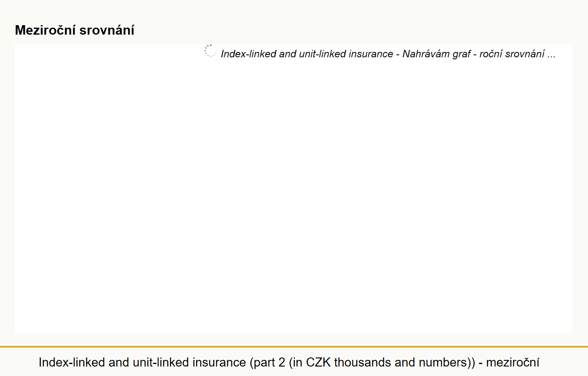Screen dimensions: 588x376
Task: Click the word 'graf' in loading message
Action: click(461, 54)
